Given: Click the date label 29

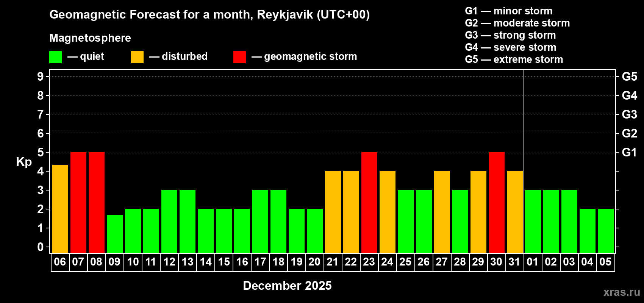Looking at the screenshot, I should (x=478, y=262).
